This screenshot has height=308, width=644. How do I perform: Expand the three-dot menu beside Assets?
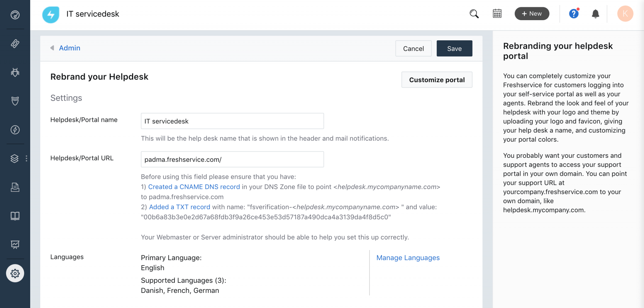coord(26,158)
